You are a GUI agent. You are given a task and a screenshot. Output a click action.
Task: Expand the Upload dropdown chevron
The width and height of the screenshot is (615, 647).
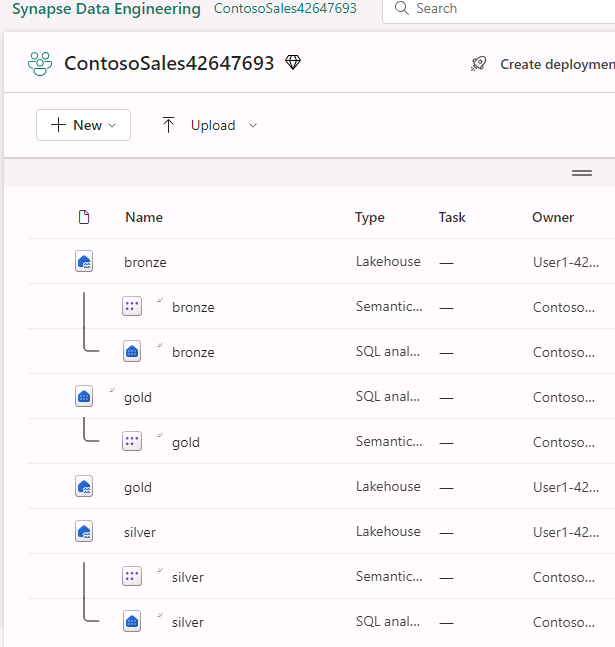click(253, 125)
